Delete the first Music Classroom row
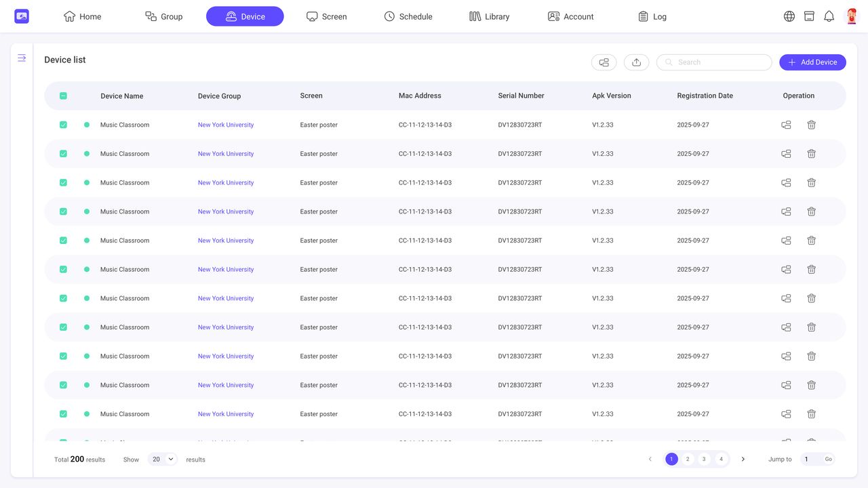 pyautogui.click(x=811, y=125)
